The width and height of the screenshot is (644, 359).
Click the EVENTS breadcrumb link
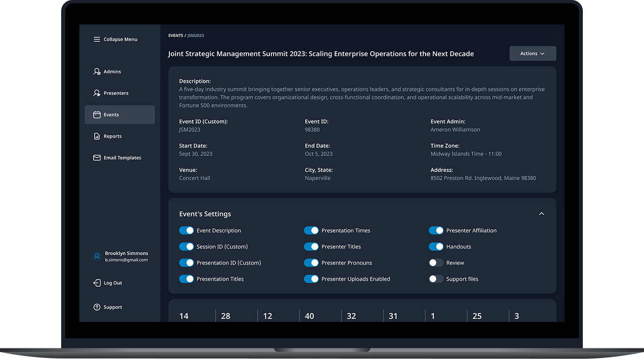175,36
